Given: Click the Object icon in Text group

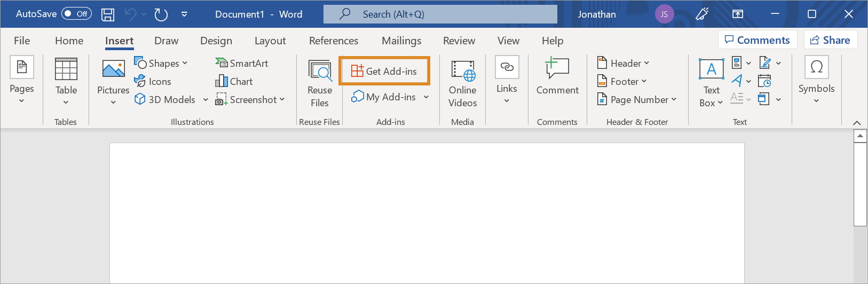Looking at the screenshot, I should tap(764, 99).
